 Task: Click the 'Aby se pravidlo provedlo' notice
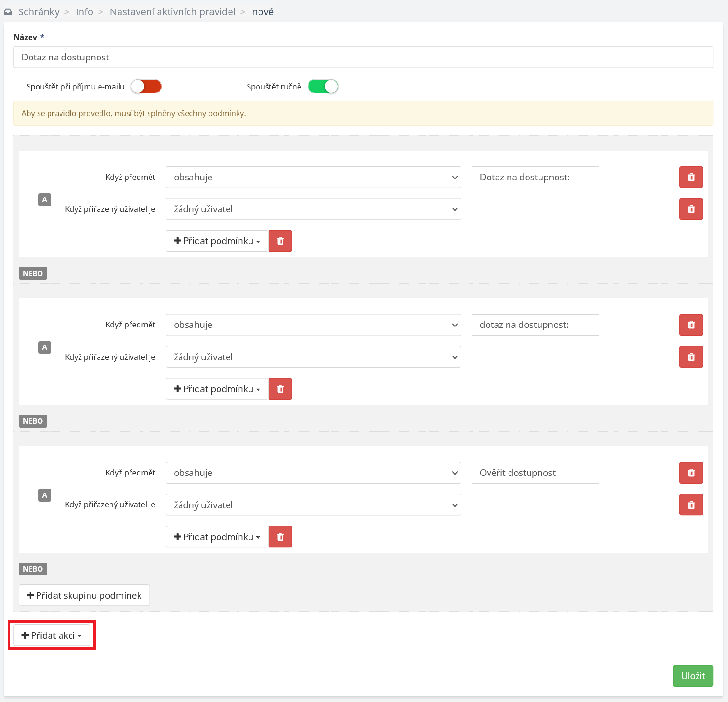click(363, 113)
